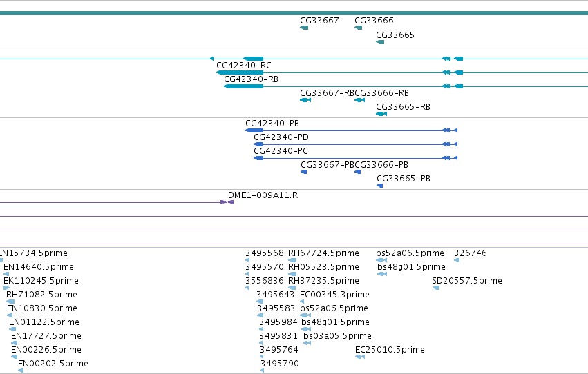Image resolution: width=588 pixels, height=374 pixels.
Task: Click the CG42340-RC transcript label
Action: click(244, 66)
